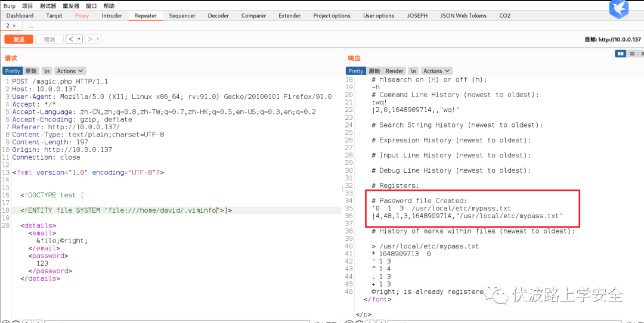Click the panel divider handle between request and response

point(343,189)
